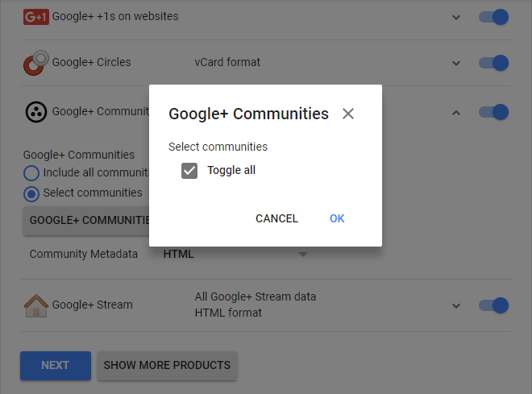Viewport: 532px width, 394px height.
Task: Click the Google+ Stream label
Action: tap(92, 305)
